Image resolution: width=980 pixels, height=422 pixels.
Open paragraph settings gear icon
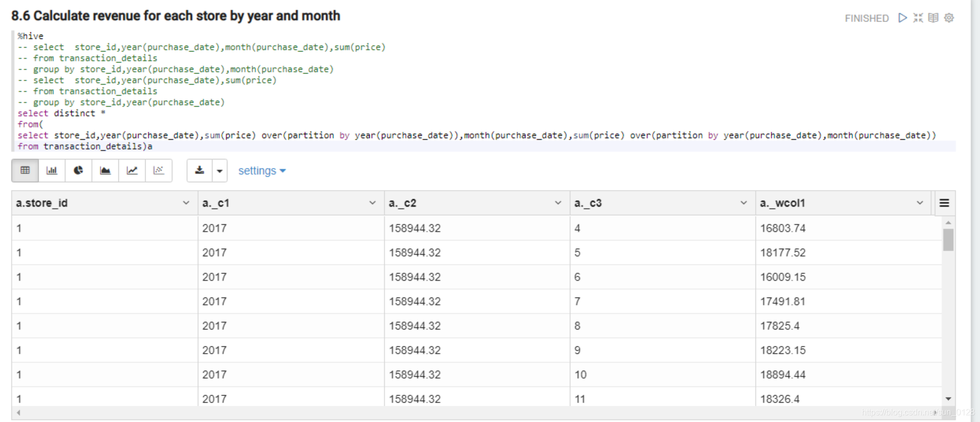[949, 18]
